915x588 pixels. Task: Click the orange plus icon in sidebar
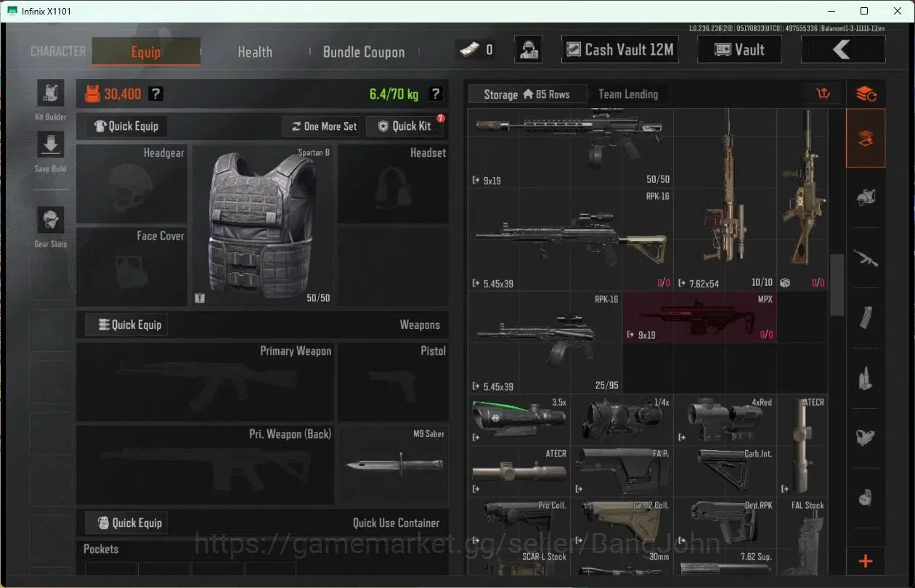pos(866,561)
